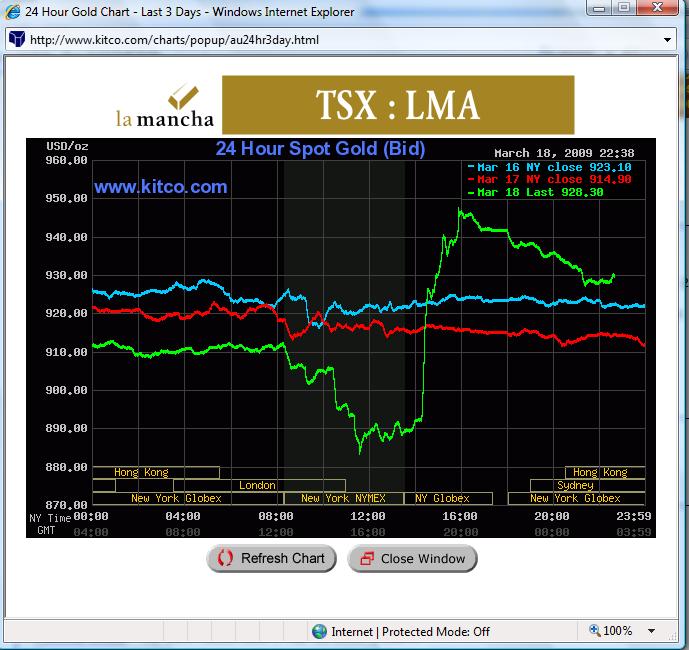The width and height of the screenshot is (689, 650).
Task: Click the Kitco page favicon in address bar
Action: [x=17, y=39]
